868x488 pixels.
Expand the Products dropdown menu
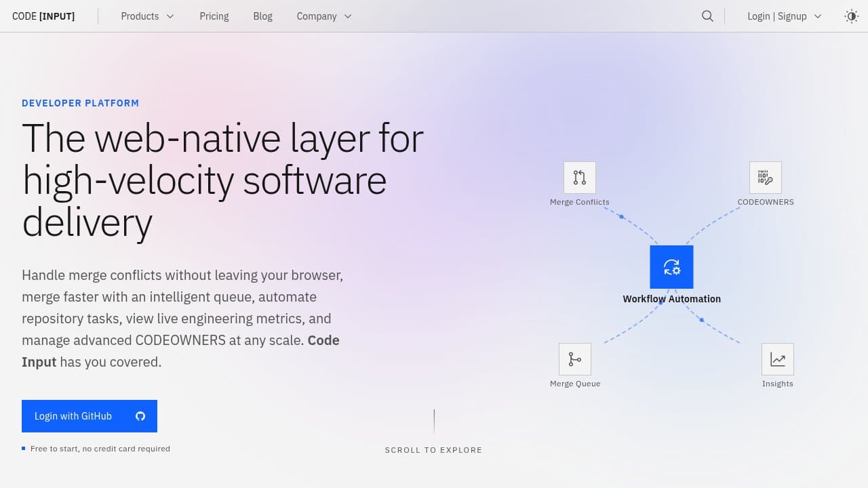pos(147,16)
